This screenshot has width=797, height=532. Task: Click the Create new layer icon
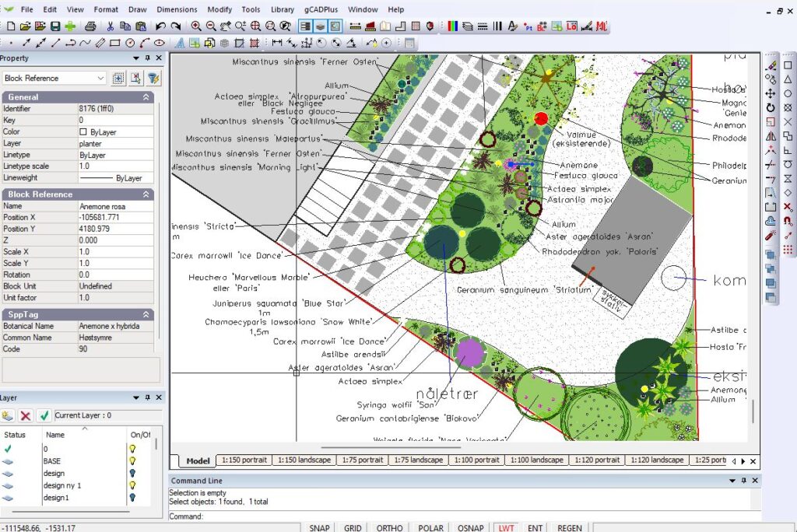click(7, 415)
